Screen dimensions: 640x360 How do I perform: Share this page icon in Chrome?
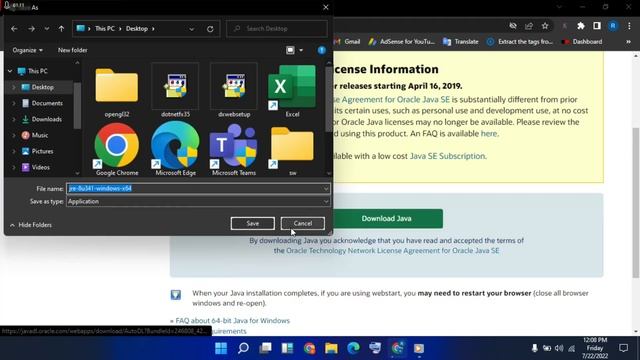[529, 26]
